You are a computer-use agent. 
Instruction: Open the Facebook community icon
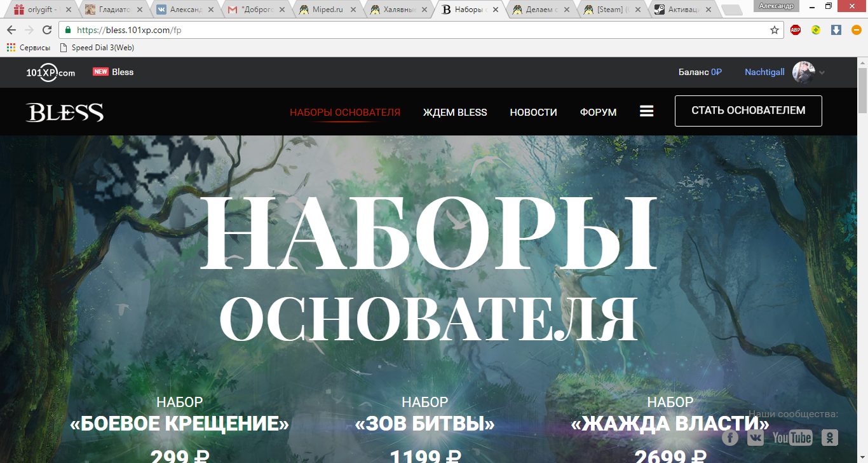click(x=730, y=437)
